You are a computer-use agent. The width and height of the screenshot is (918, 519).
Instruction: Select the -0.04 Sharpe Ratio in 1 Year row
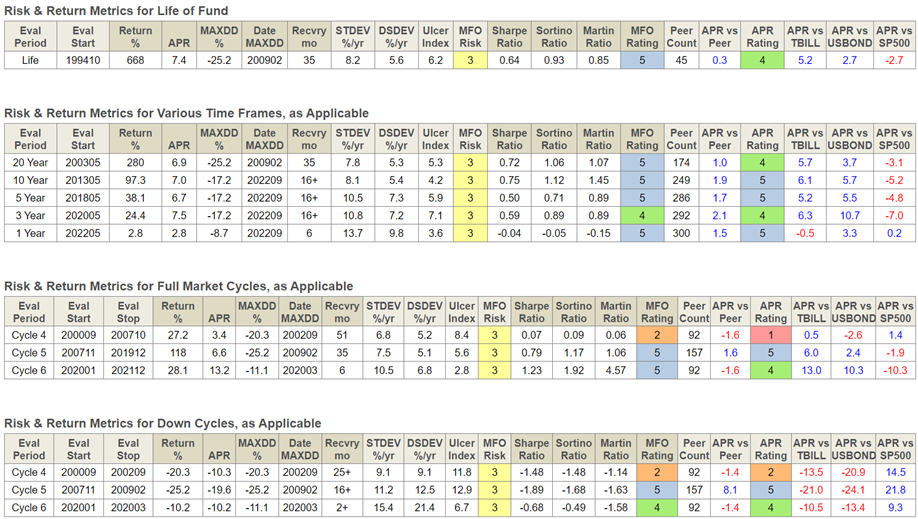tap(509, 233)
